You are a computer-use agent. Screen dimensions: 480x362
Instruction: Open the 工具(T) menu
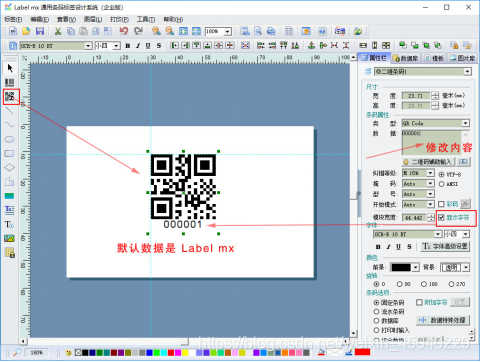[146, 19]
